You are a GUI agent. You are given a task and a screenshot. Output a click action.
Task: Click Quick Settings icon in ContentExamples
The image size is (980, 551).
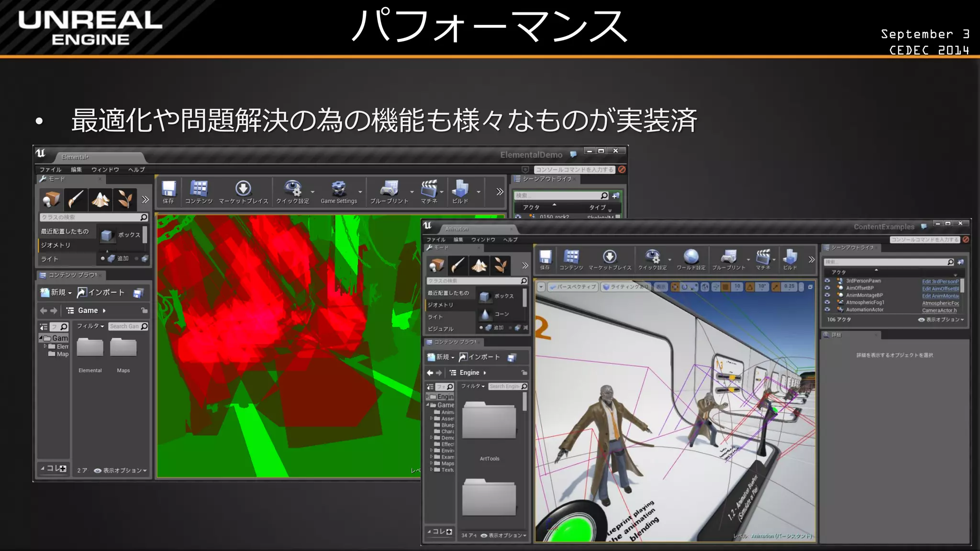tap(652, 257)
